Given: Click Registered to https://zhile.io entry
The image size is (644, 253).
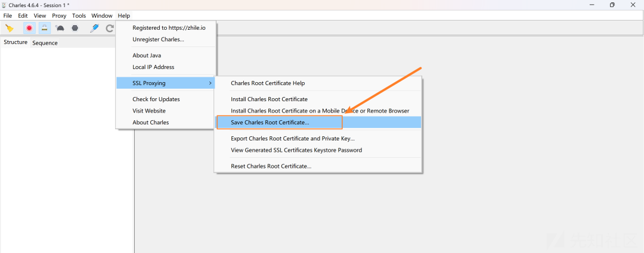Looking at the screenshot, I should coord(166,28).
